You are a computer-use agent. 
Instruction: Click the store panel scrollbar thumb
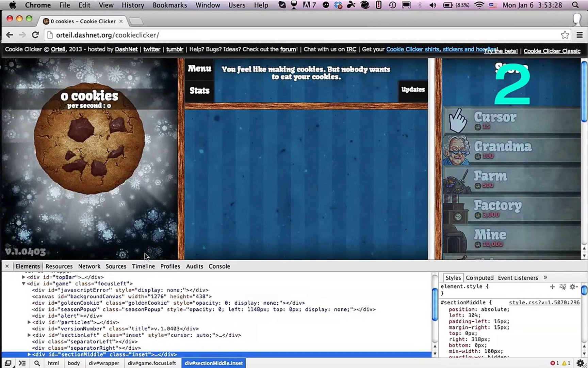pyautogui.click(x=584, y=91)
